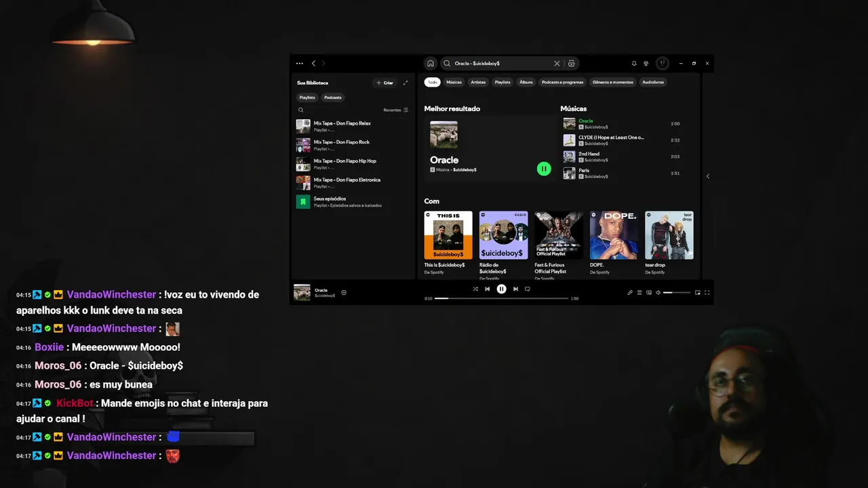Switch to Gêneros e momentos tab
Viewport: 868px width, 488px height.
(613, 82)
